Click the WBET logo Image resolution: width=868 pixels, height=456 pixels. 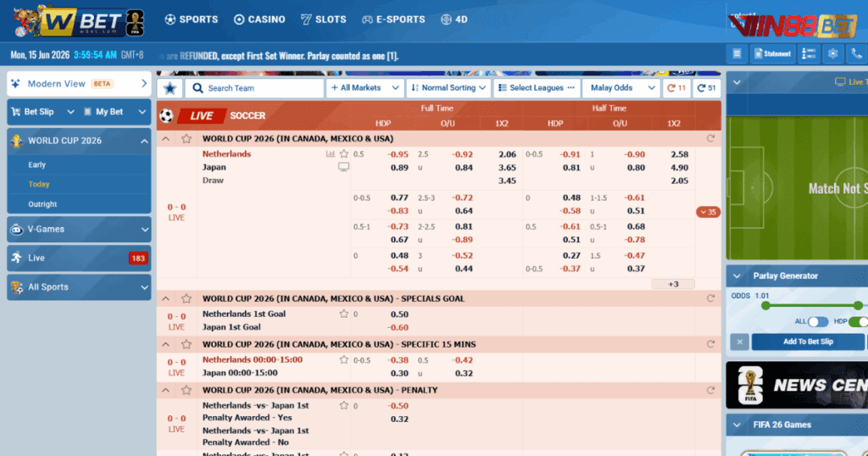click(x=79, y=21)
